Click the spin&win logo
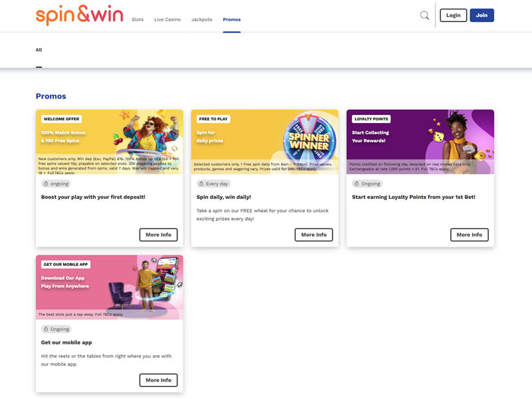532x399 pixels. tap(79, 15)
